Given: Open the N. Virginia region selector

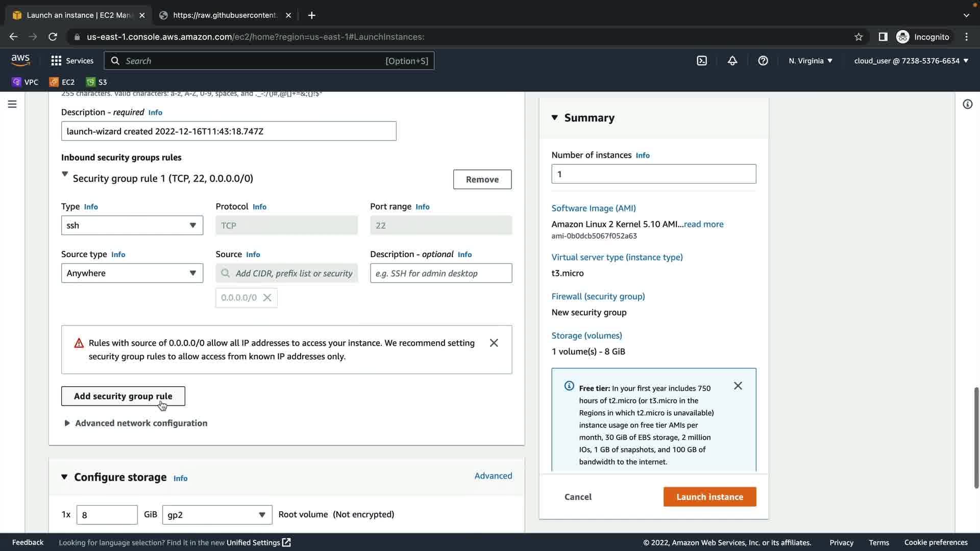Looking at the screenshot, I should point(810,61).
